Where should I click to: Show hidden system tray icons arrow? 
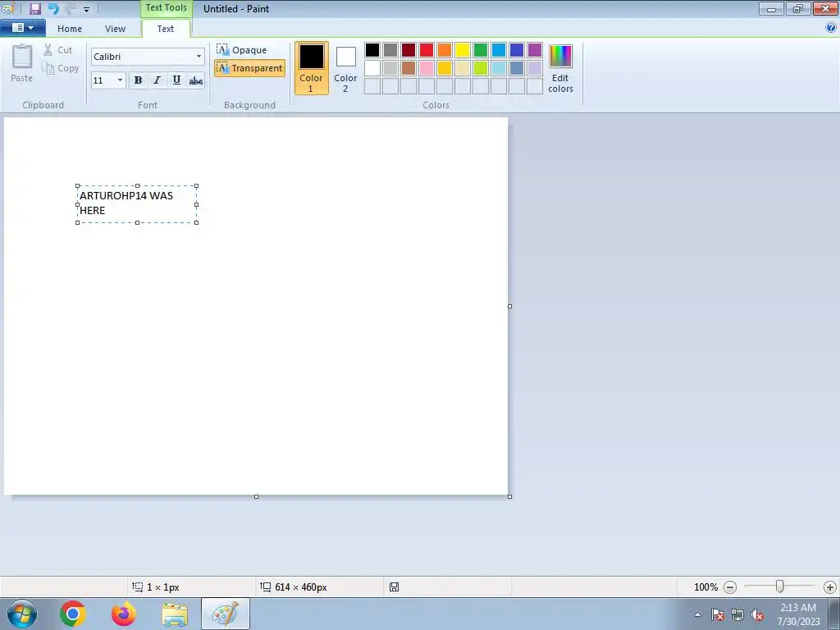click(x=697, y=615)
